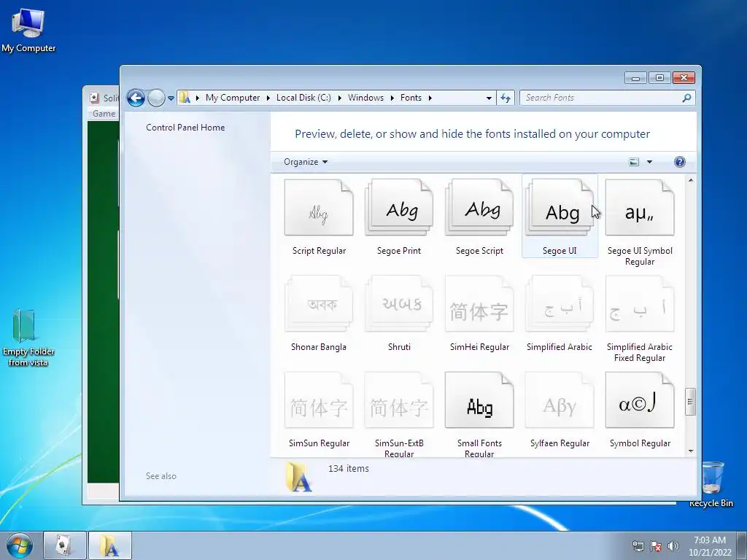
Task: Open the Script Regular font icon
Action: pos(319,208)
